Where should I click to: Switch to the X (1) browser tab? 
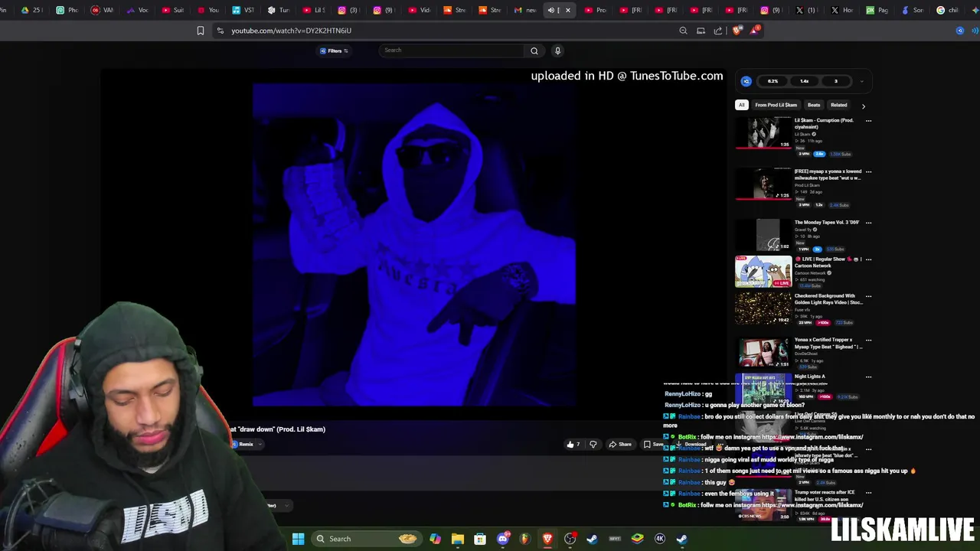805,10
